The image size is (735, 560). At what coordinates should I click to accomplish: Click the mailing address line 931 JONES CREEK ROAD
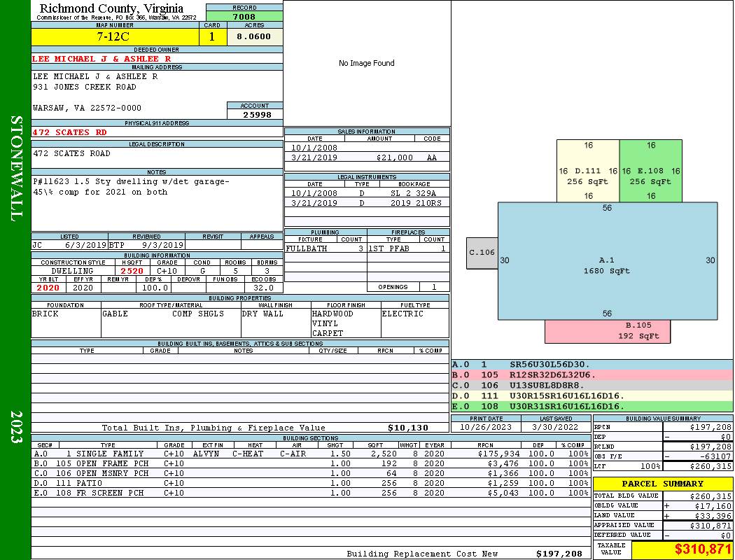[x=85, y=87]
